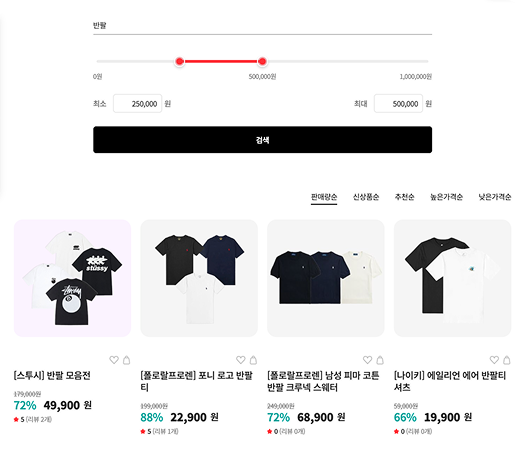Viewport: 525px width, 460px height.
Task: Click heart icon for 폴로랄프로렌 포니 로고 반팔티
Action: click(x=241, y=360)
